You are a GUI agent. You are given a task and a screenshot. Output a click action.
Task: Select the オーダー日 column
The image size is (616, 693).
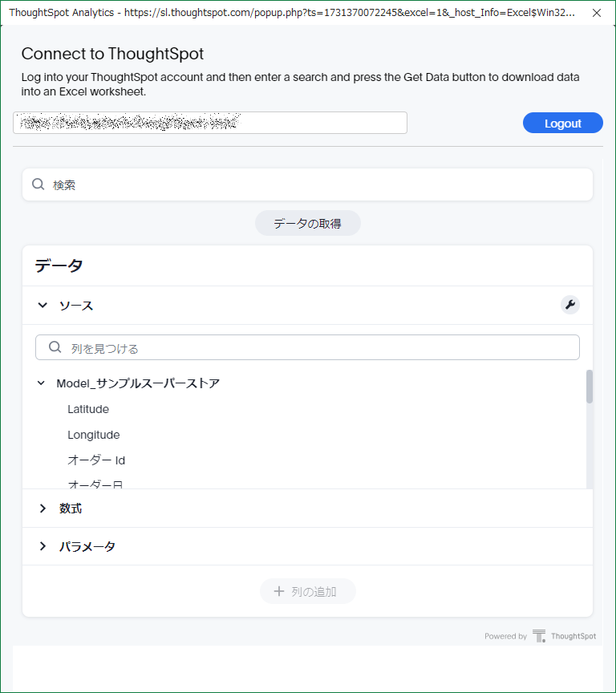pyautogui.click(x=95, y=484)
